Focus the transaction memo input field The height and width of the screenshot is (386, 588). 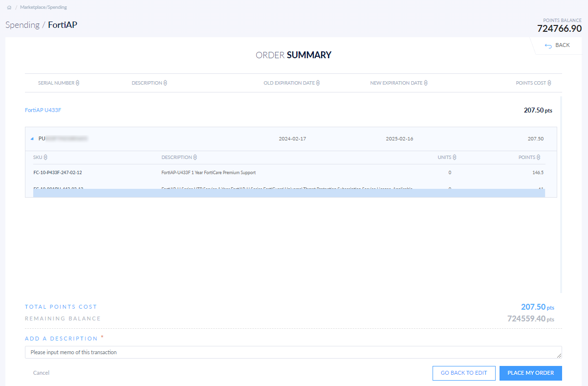click(293, 352)
